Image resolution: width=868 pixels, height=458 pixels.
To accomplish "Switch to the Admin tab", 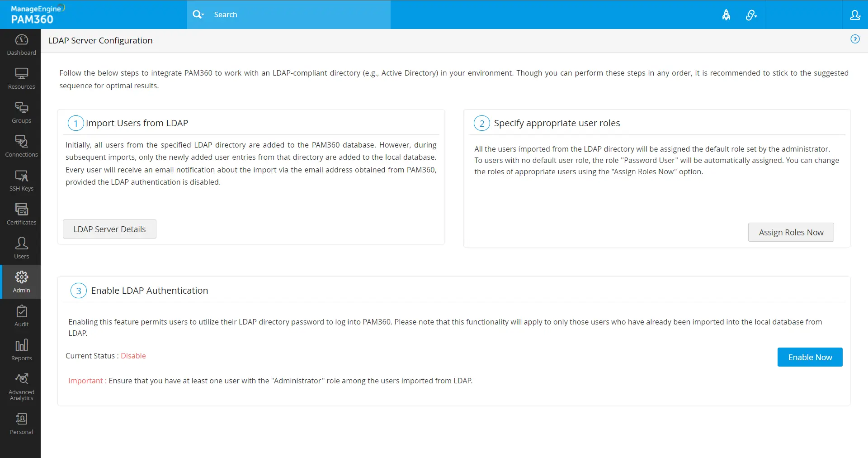I will coord(21,281).
